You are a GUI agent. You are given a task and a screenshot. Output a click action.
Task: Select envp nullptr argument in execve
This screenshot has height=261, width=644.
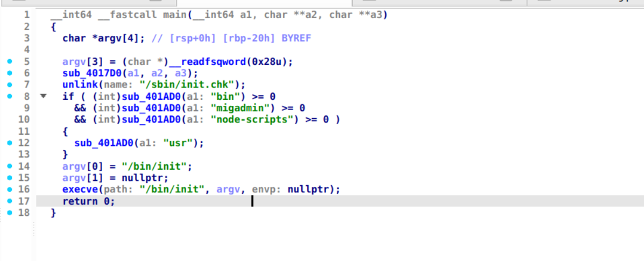[x=308, y=190]
